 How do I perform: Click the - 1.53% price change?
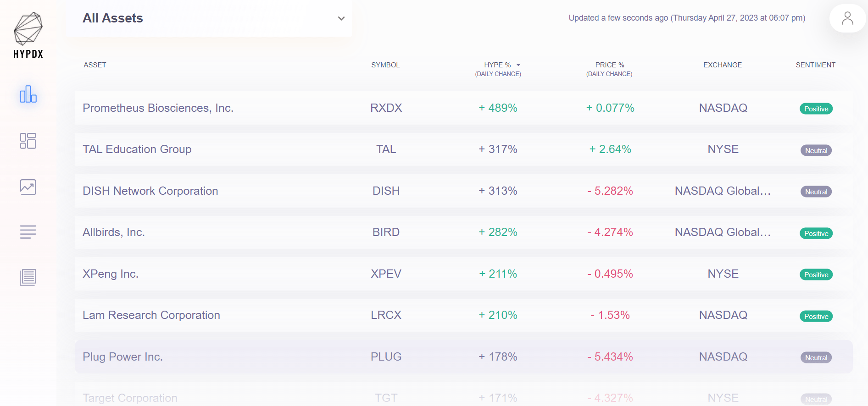click(x=610, y=315)
